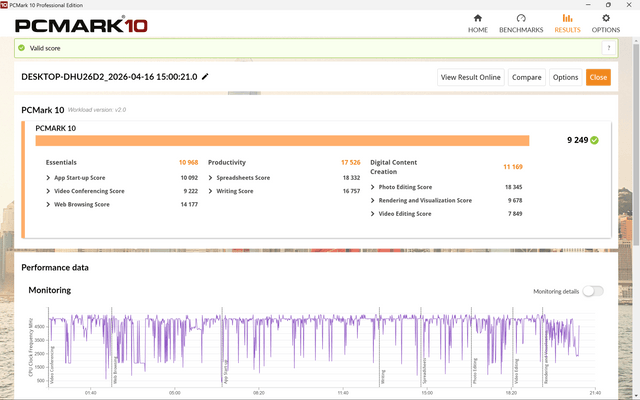Click the Writing marker in monitoring chart
The image size is (640, 400).
pos(383,377)
